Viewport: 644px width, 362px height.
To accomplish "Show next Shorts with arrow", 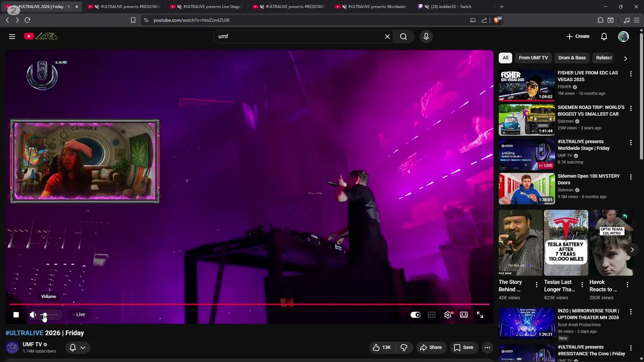I will 632,249.
